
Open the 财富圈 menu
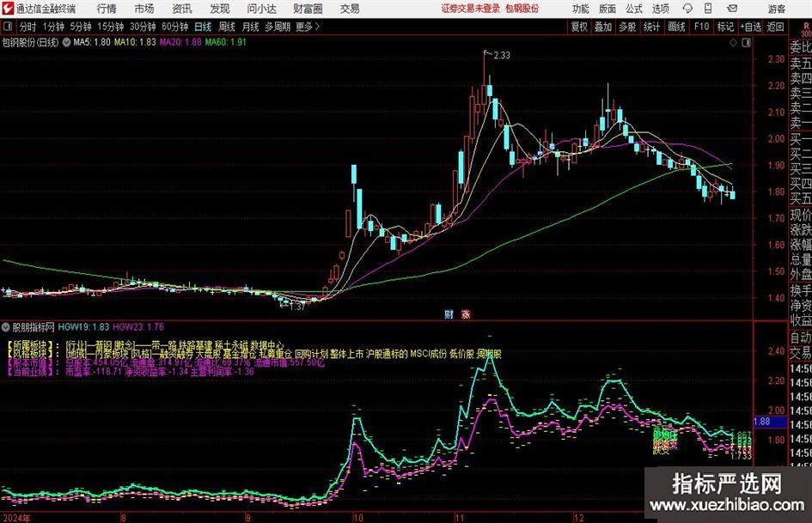click(x=308, y=9)
